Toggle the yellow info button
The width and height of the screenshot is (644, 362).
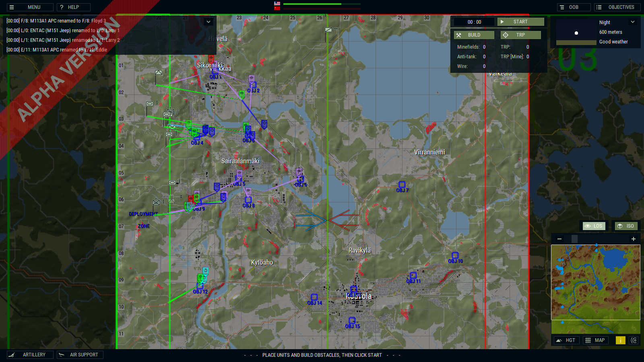(621, 340)
